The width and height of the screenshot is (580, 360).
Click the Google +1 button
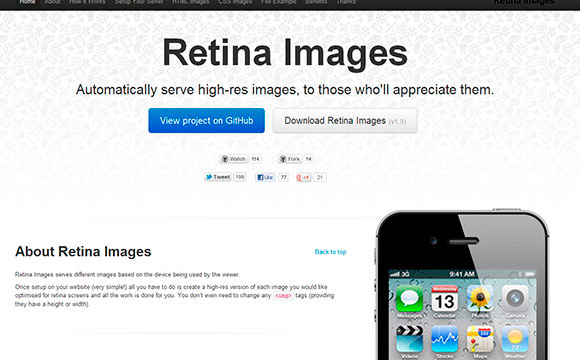(303, 178)
